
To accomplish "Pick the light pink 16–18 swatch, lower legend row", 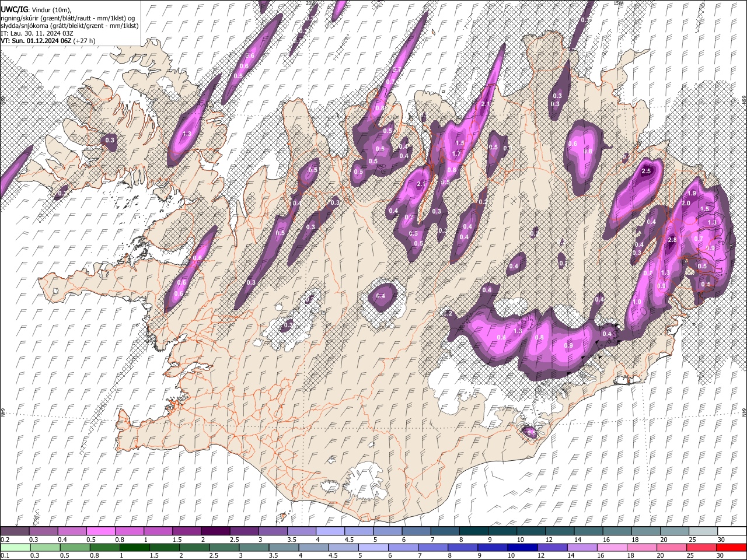I will pos(613,548).
